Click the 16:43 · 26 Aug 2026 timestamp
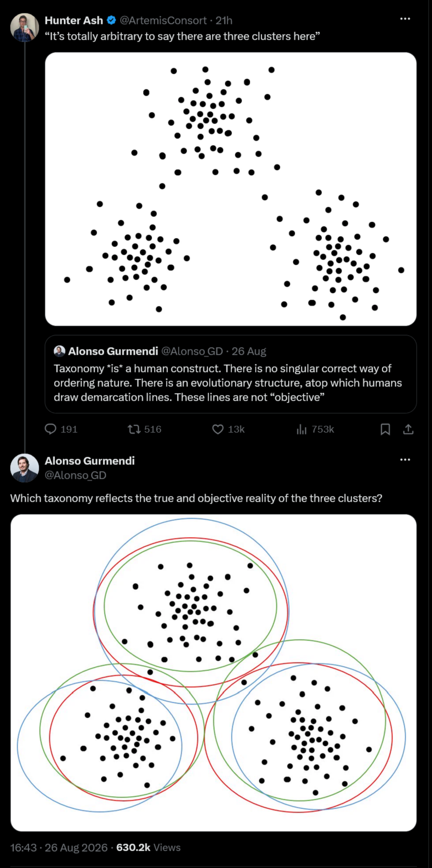 [x=59, y=847]
